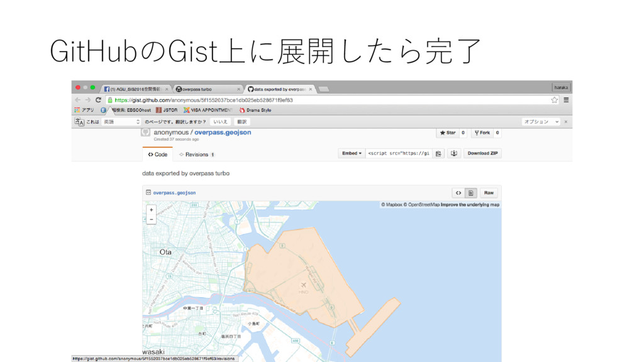Open Drama Style bookmark
This screenshot has width=644, height=362.
[x=255, y=110]
